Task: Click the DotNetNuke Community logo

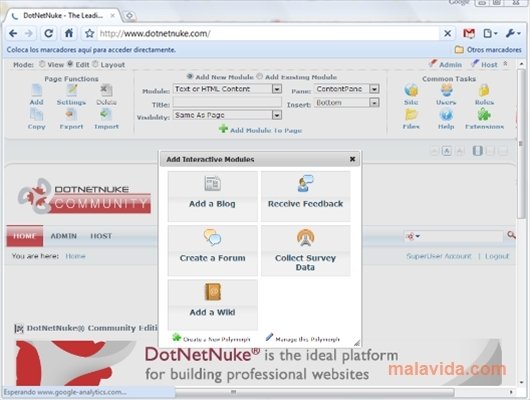Action: (x=84, y=196)
